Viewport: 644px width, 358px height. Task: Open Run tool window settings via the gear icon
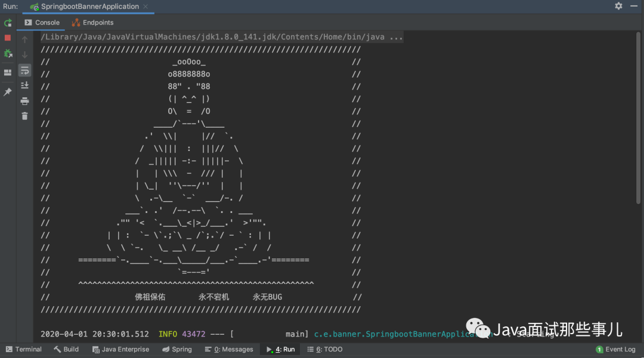pos(618,6)
